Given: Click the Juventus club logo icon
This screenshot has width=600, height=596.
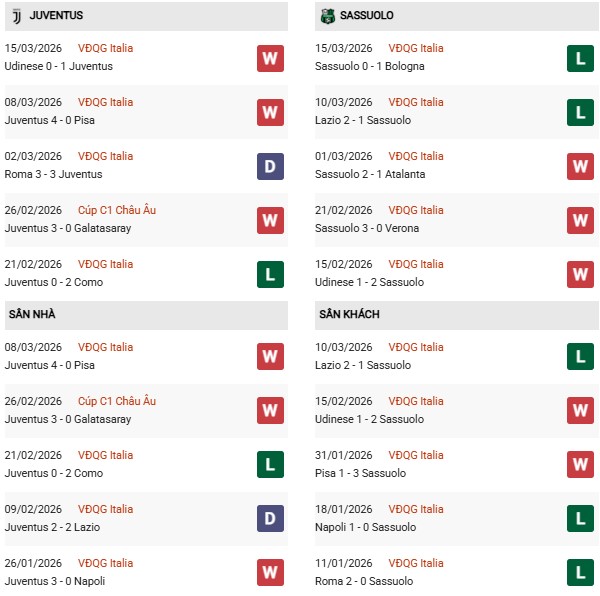Looking at the screenshot, I should click(15, 16).
